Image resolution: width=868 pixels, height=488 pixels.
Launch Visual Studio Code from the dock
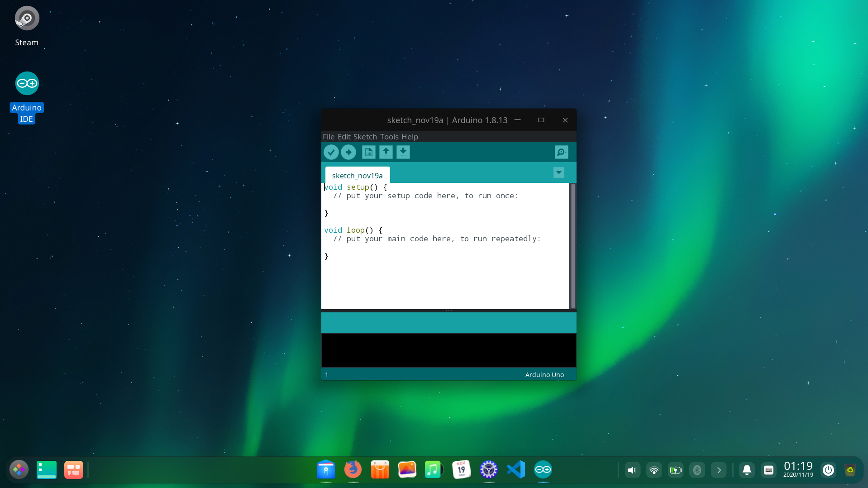(x=515, y=469)
